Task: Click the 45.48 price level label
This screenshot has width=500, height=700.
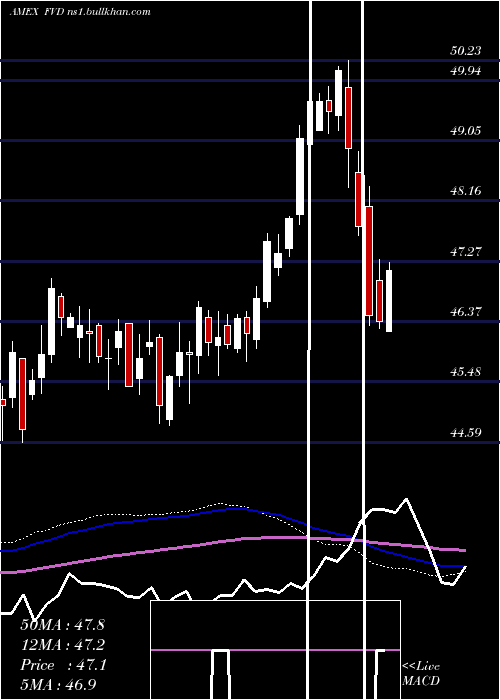Action: coord(466,371)
